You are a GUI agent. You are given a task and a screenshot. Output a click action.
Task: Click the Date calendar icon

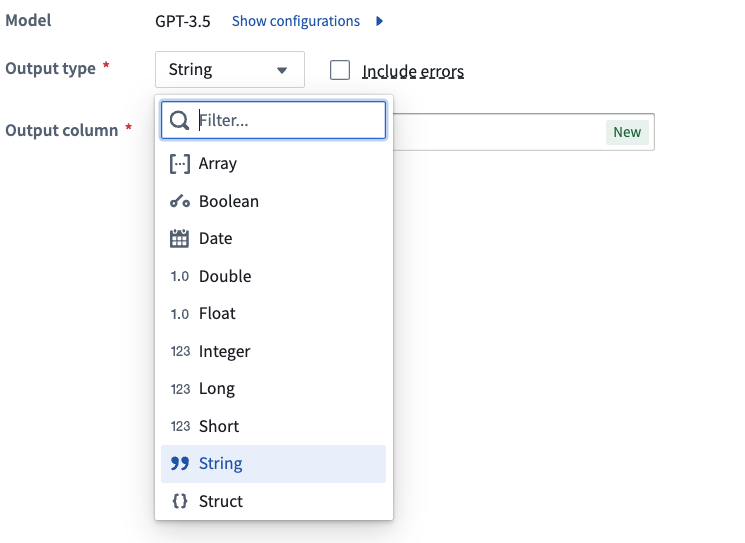point(179,238)
